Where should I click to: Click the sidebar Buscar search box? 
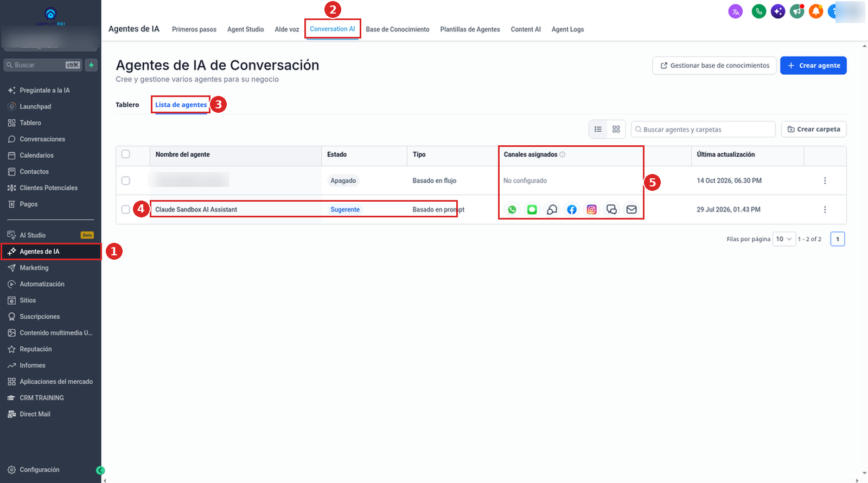click(43, 65)
